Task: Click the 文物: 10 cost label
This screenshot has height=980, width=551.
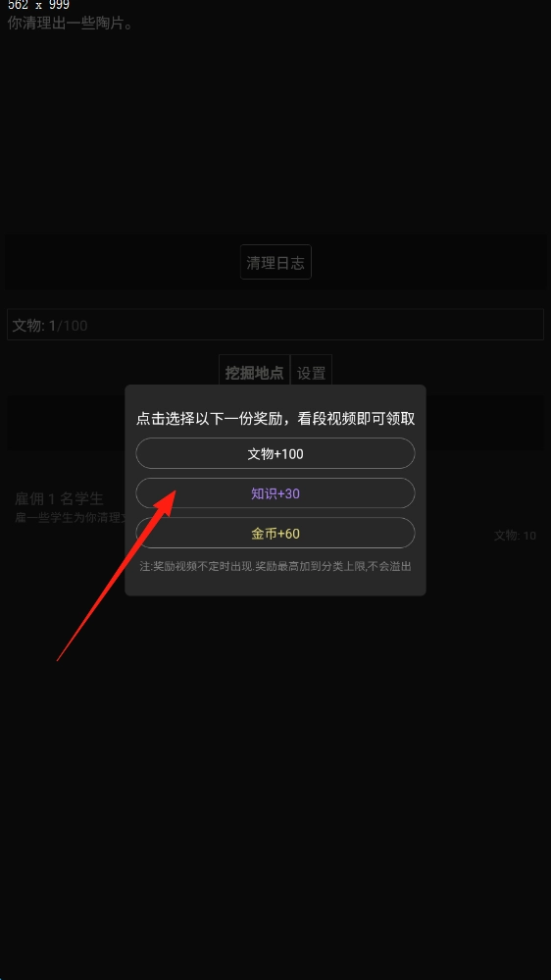Action: tap(515, 536)
